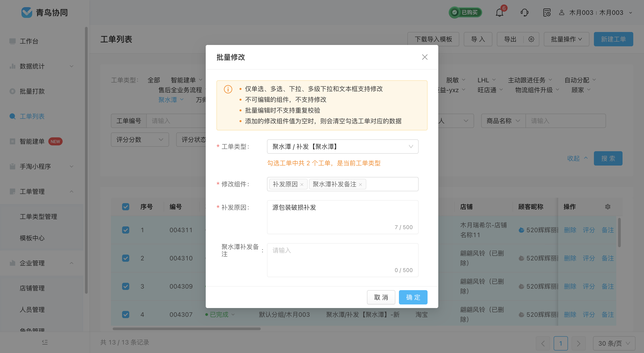Open 工作台 in the sidebar
Viewport: 644px width, 353px height.
click(x=29, y=41)
